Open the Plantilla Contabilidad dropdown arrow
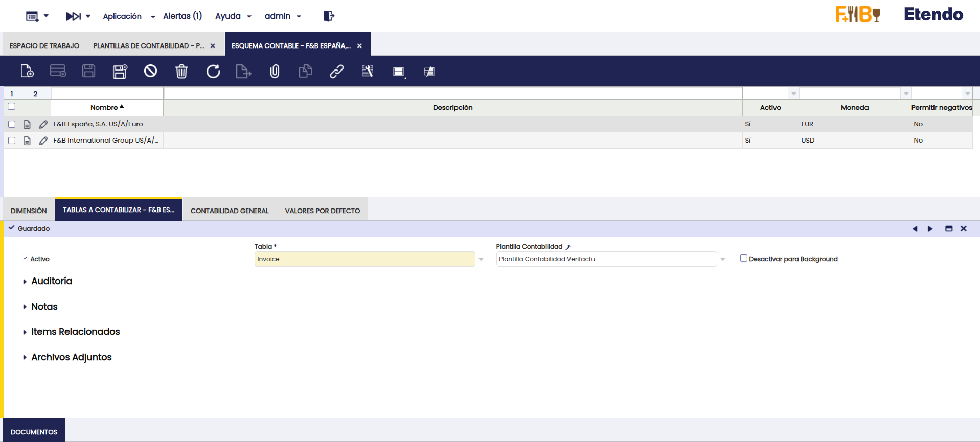The width and height of the screenshot is (980, 442). [x=723, y=259]
